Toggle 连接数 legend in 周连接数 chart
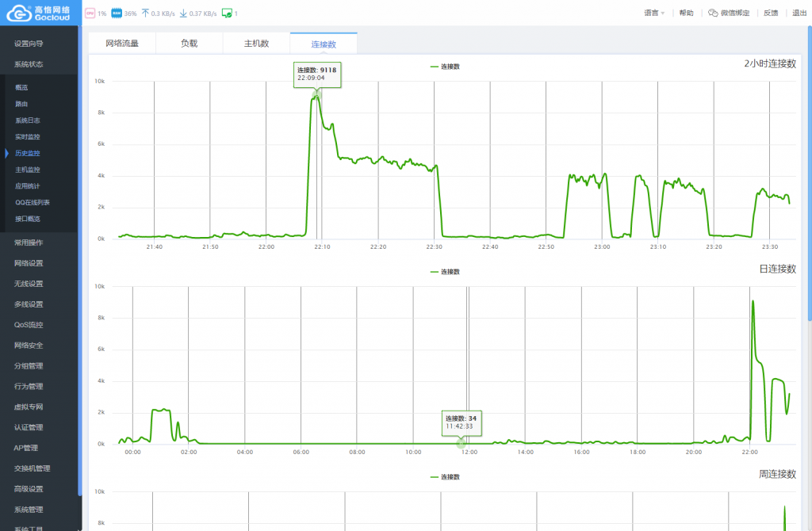Image resolution: width=812 pixels, height=531 pixels. coord(445,477)
